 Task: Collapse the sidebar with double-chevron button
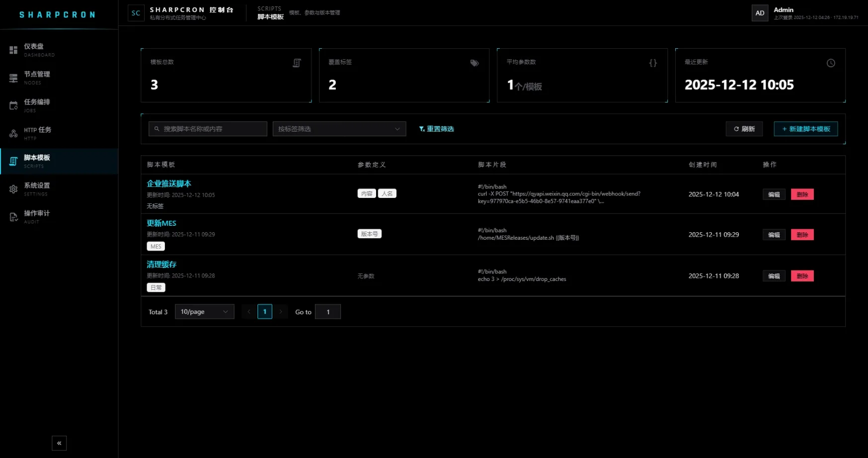pos(59,443)
